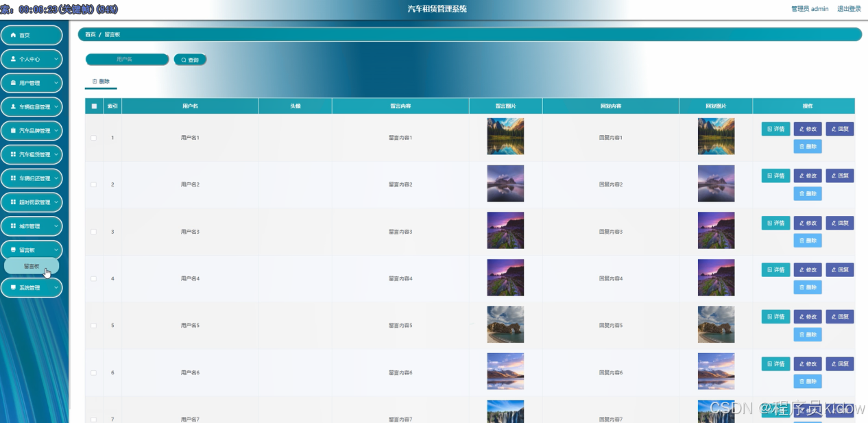Image resolution: width=868 pixels, height=423 pixels.
Task: Click the 回复 button for 用户名5
Action: point(840,317)
